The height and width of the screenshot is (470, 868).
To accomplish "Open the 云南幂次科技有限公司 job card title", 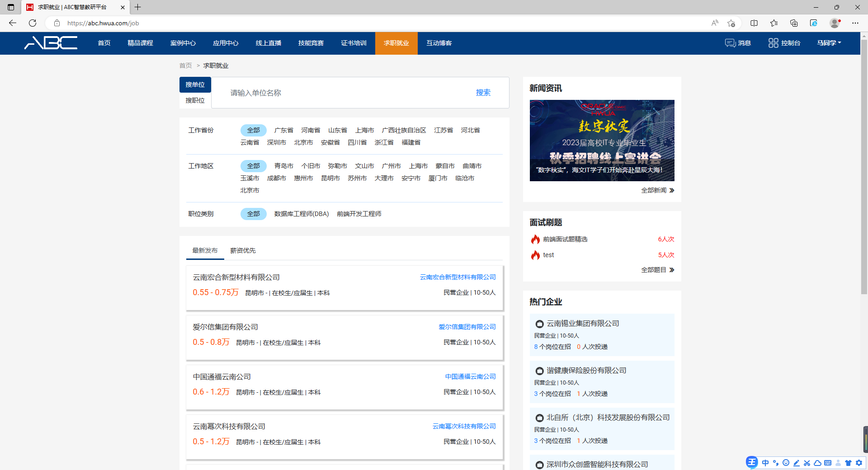I will point(229,426).
